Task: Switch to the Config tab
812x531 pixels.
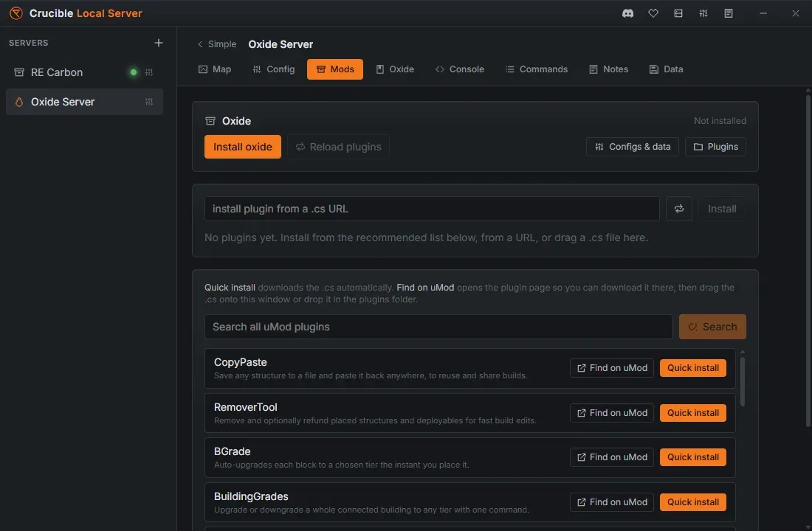Action: coord(273,69)
